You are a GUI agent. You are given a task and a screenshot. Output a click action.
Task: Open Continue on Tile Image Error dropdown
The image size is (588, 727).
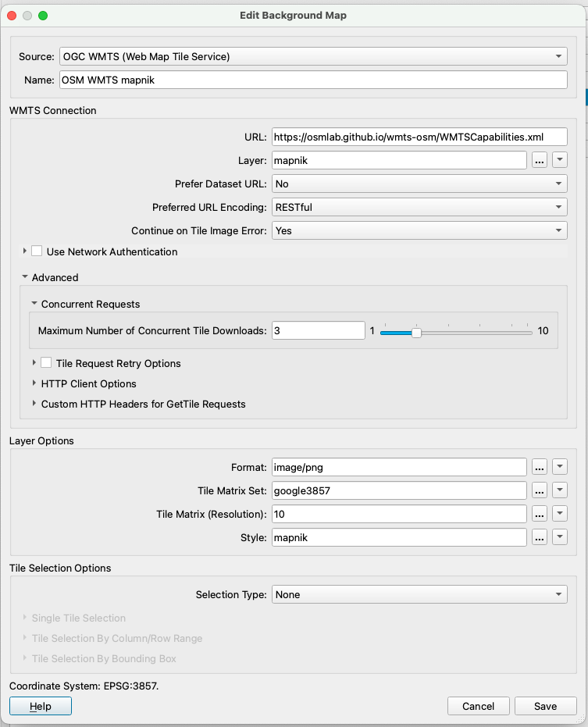click(x=419, y=230)
